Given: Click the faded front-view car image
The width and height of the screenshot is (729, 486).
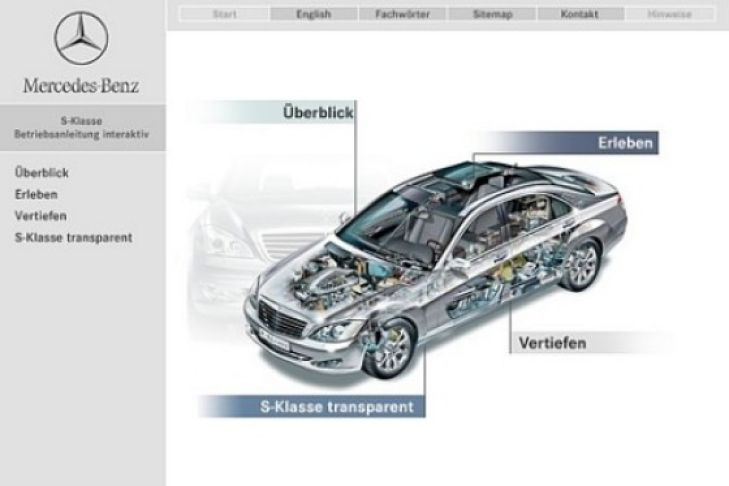Looking at the screenshot, I should click(x=260, y=246).
